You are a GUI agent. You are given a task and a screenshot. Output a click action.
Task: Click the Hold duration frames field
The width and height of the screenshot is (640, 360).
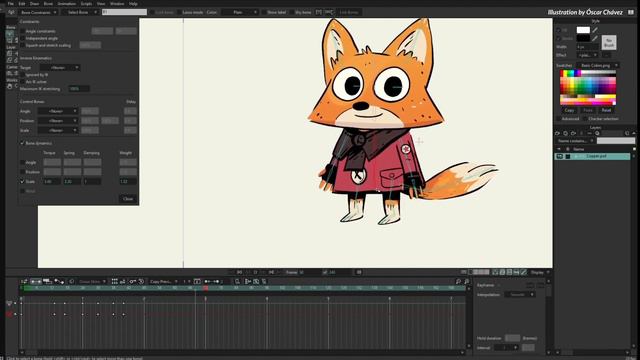512,338
